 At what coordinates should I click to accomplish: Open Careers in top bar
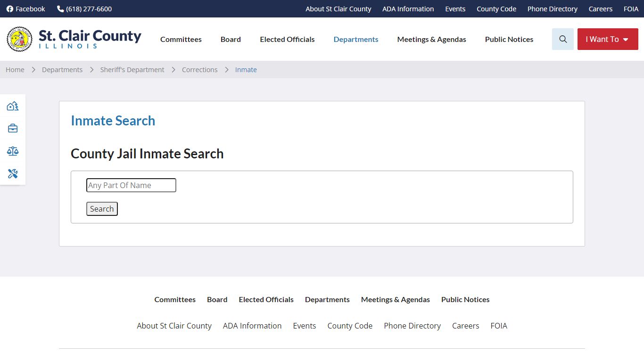[x=601, y=9]
